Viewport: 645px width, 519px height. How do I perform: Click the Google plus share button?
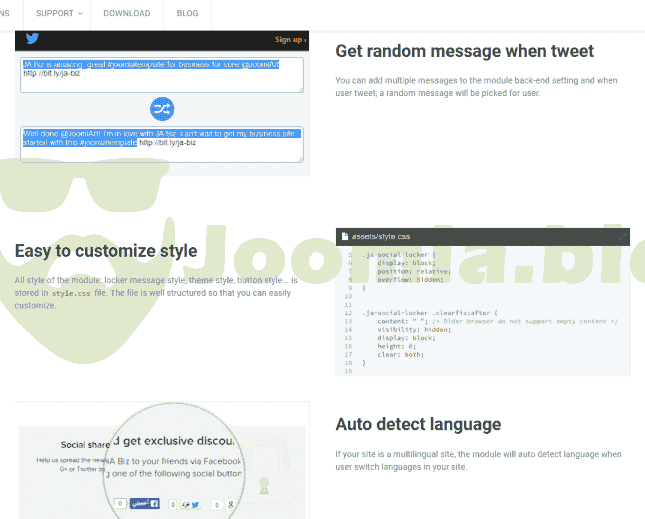tap(231, 505)
